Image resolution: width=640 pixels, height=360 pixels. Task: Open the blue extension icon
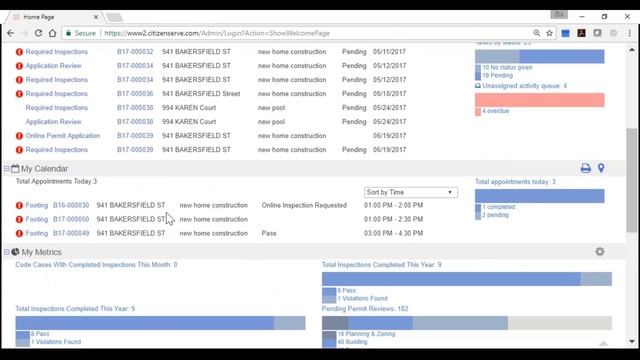pyautogui.click(x=565, y=33)
